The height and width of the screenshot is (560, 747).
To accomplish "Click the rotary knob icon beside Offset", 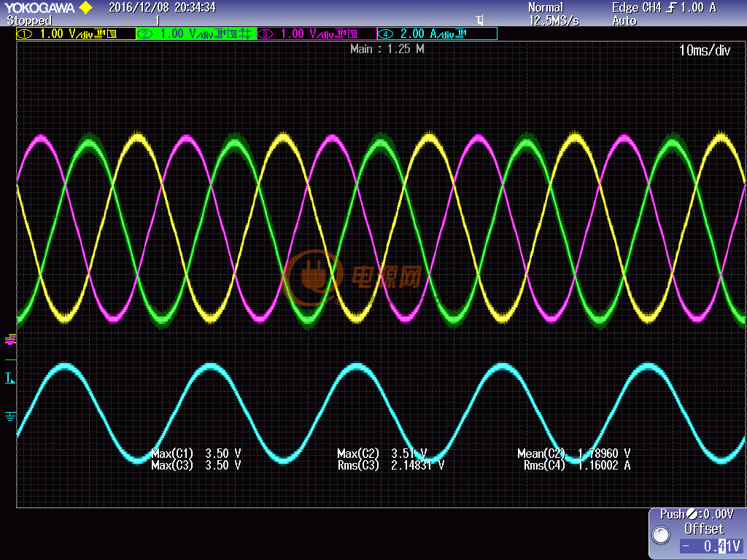I will pyautogui.click(x=661, y=534).
